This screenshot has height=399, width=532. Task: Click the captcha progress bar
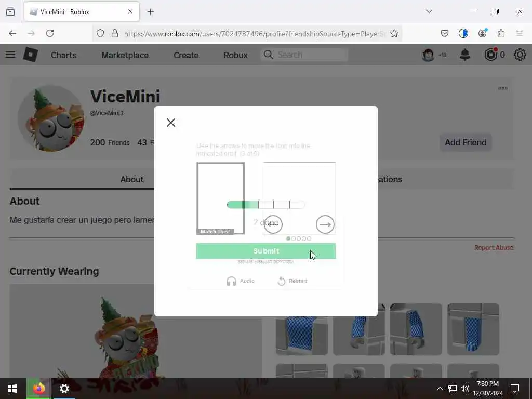click(x=265, y=205)
